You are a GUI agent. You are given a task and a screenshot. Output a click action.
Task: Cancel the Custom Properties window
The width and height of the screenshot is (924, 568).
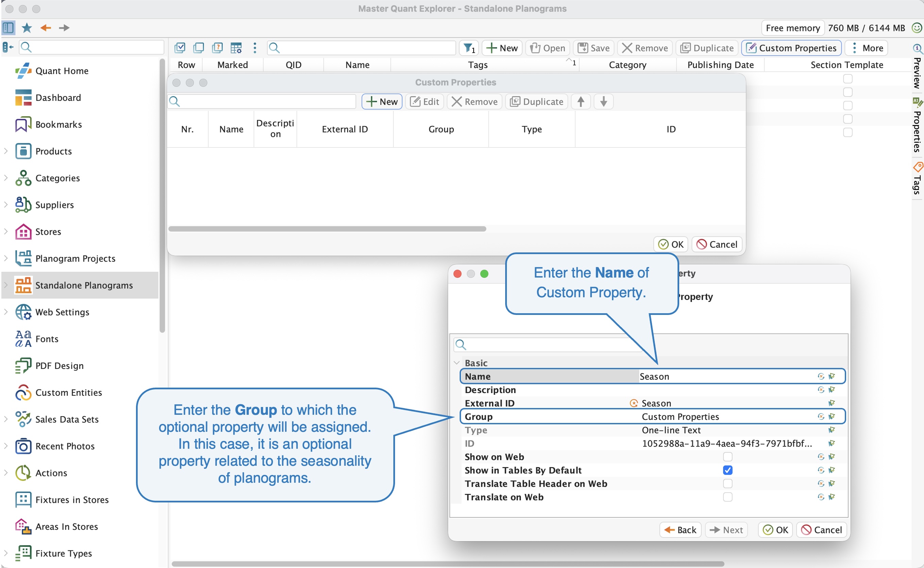pyautogui.click(x=717, y=244)
